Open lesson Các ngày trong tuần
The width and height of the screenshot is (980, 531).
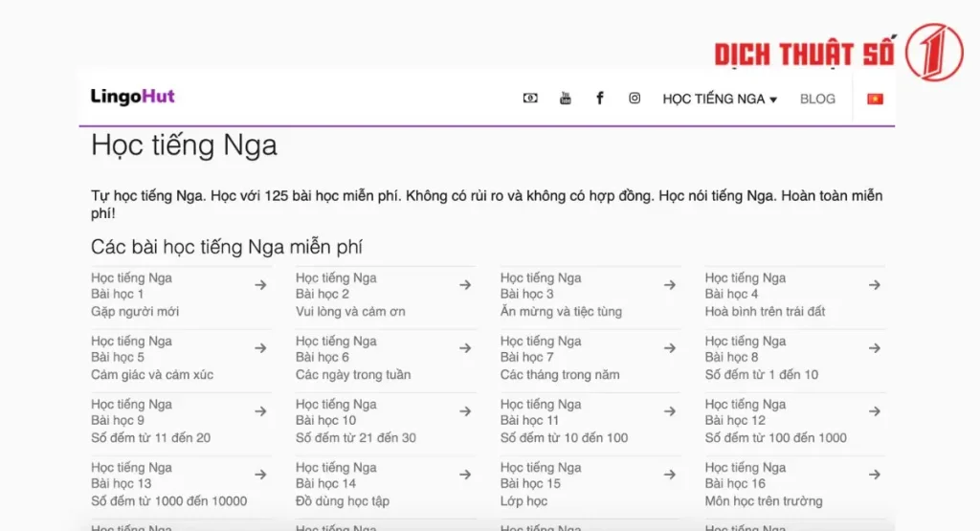(x=353, y=374)
